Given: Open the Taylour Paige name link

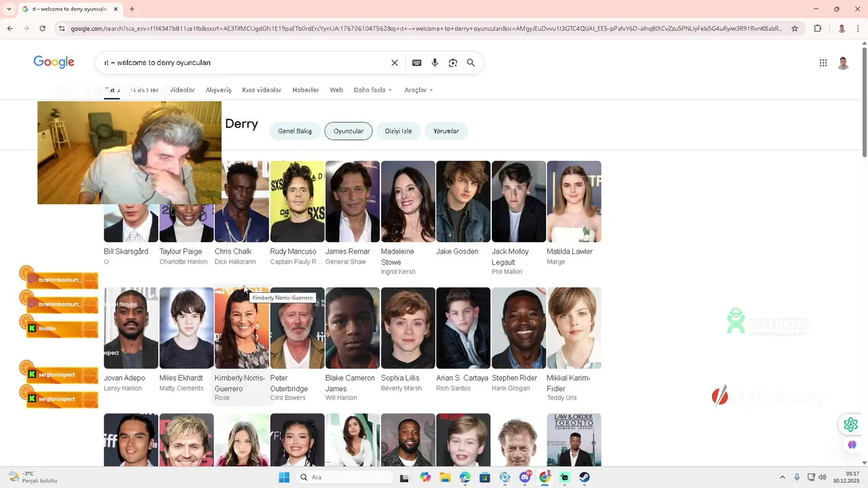Looking at the screenshot, I should pos(181,251).
